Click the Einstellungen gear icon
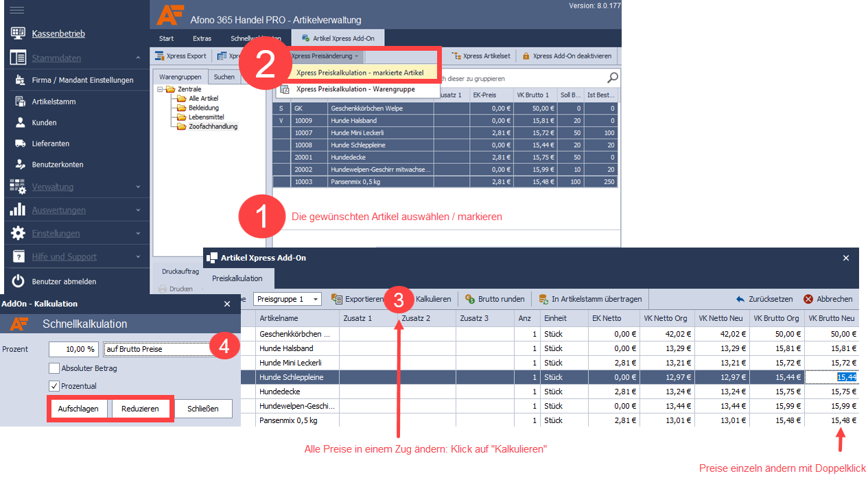 click(18, 233)
